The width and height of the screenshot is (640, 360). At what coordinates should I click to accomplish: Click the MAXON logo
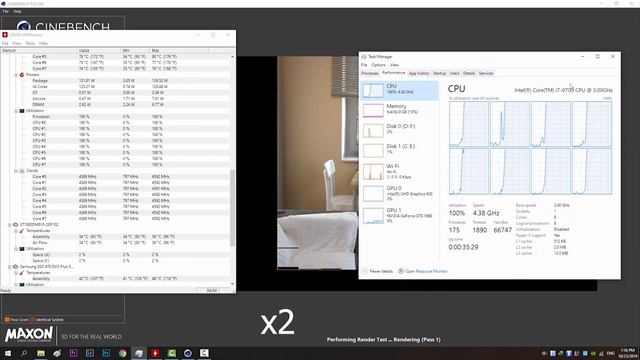point(29,334)
